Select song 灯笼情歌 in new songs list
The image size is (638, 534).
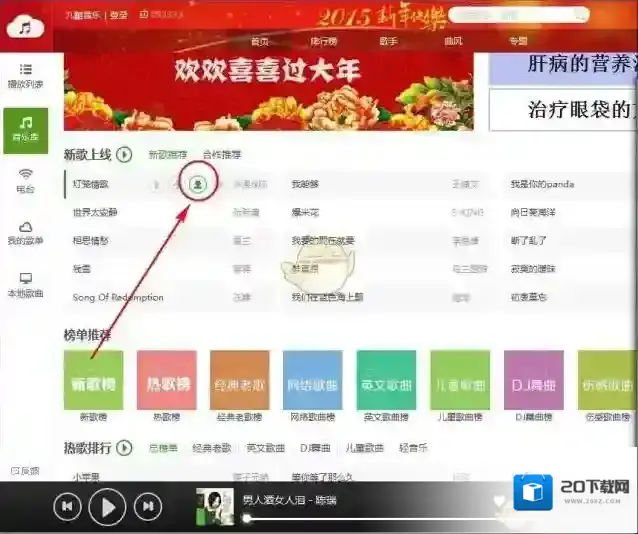[x=90, y=184]
